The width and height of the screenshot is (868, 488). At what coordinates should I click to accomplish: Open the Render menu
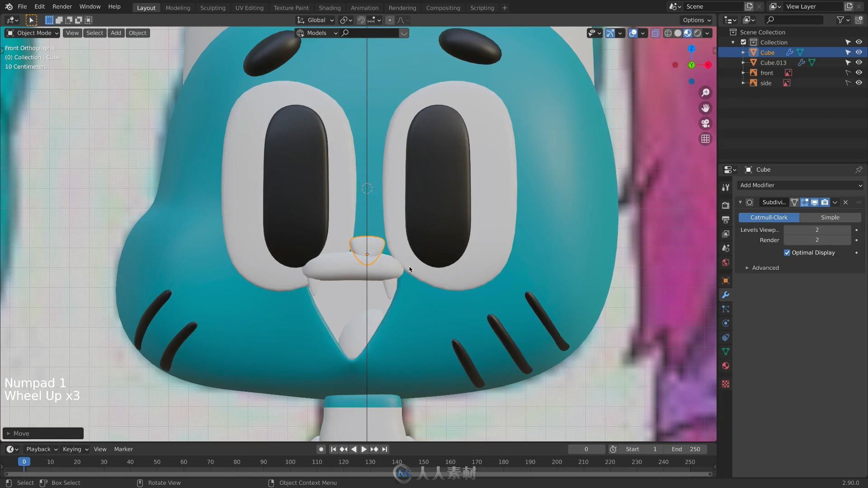point(62,7)
